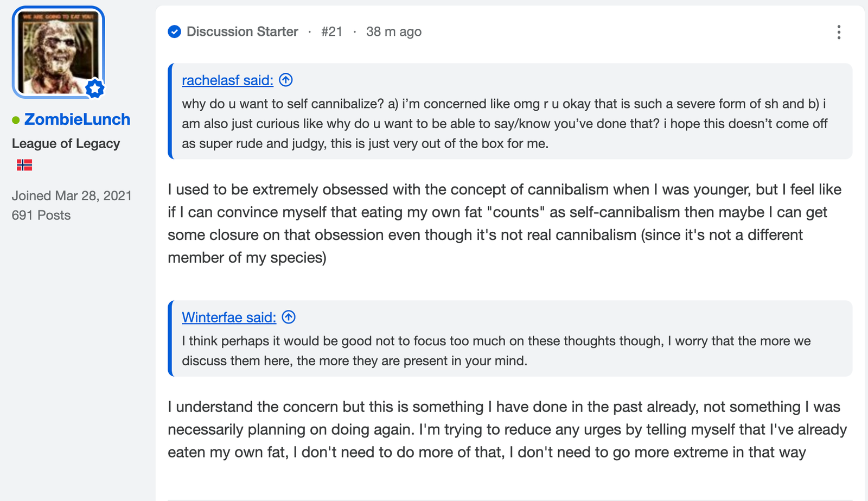Click the star badge on the avatar

95,88
